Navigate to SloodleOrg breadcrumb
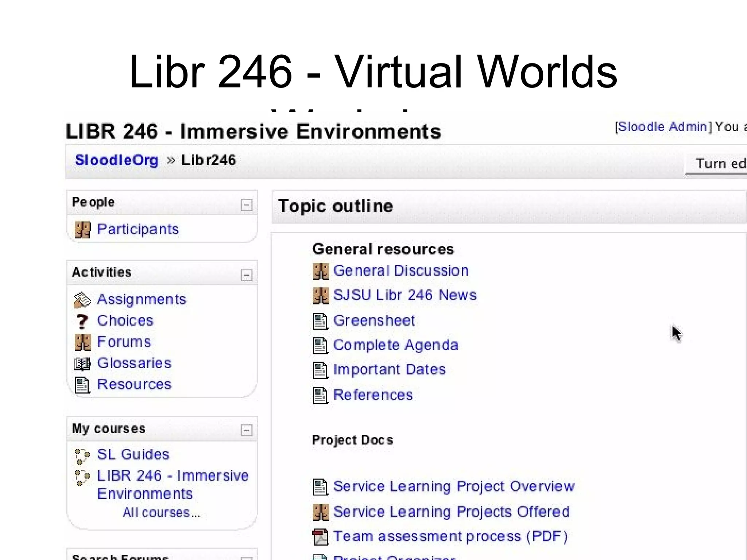 tap(117, 160)
